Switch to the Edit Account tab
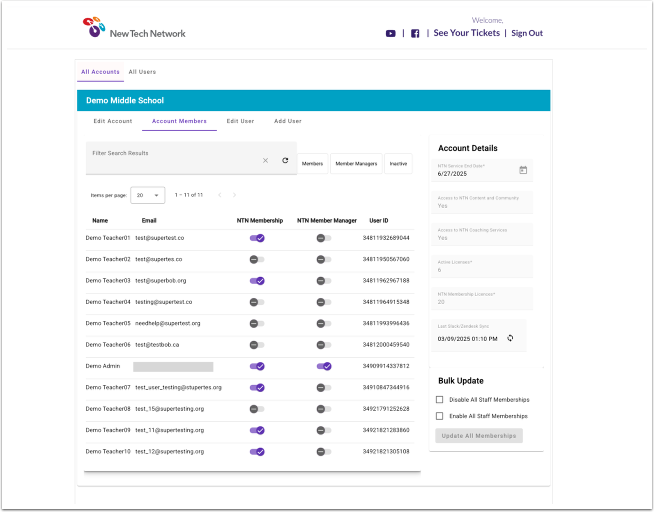The width and height of the screenshot is (654, 512). (113, 121)
